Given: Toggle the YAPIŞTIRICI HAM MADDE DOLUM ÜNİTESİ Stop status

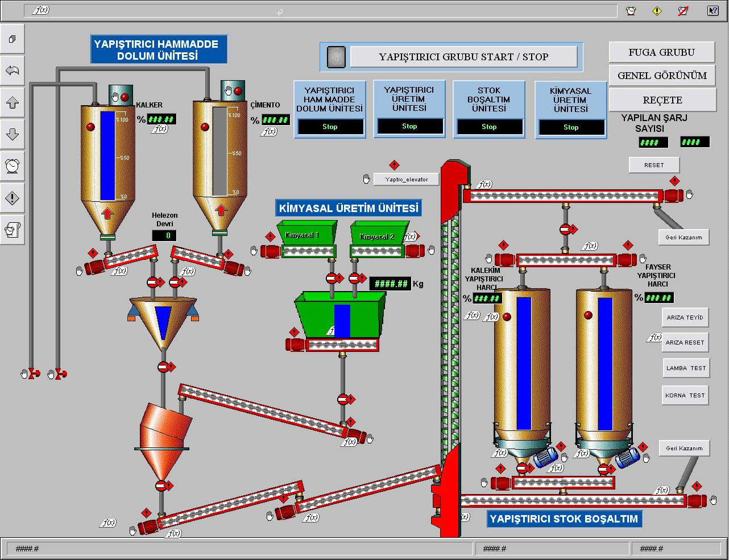Looking at the screenshot, I should [x=330, y=127].
